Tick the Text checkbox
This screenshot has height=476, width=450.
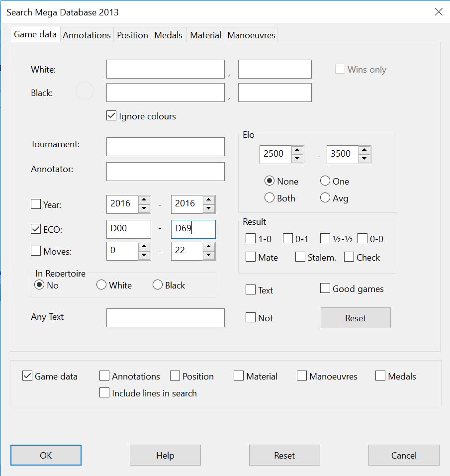coord(251,289)
